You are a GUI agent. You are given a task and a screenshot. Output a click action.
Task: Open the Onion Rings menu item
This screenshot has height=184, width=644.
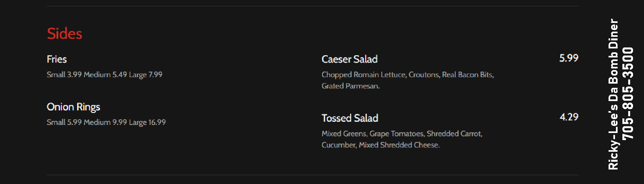(73, 107)
